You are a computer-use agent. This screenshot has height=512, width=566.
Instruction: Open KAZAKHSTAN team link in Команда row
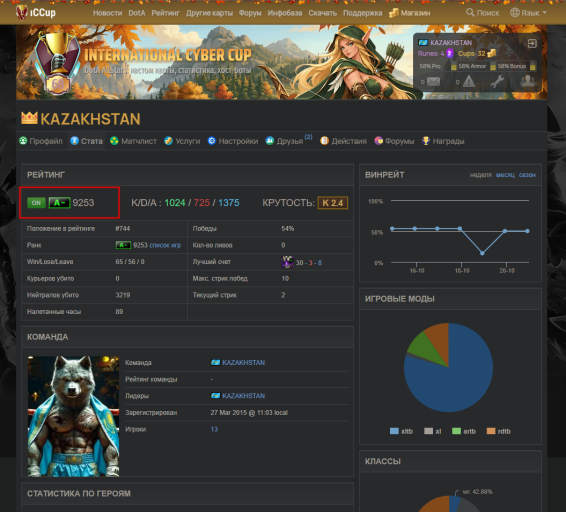pos(243,363)
